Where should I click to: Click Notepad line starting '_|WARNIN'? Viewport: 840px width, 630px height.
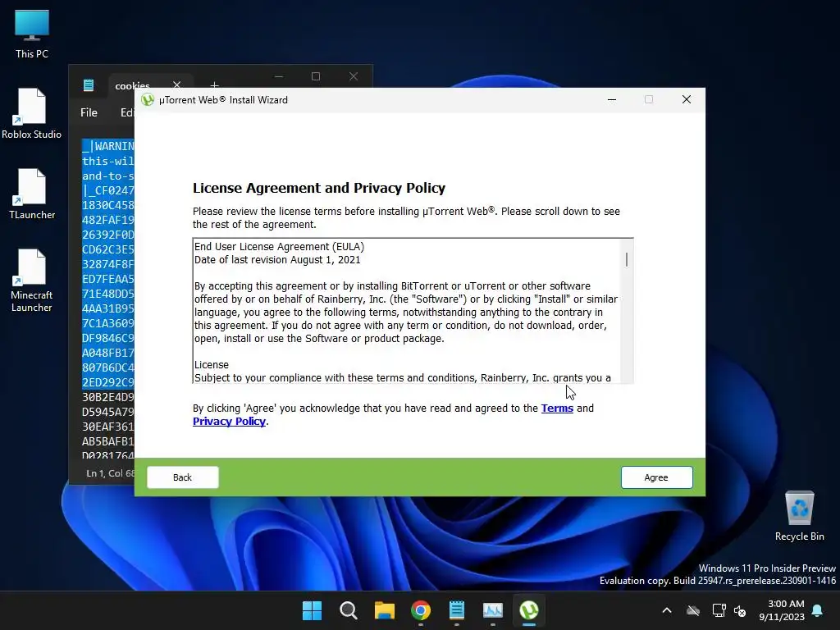pyautogui.click(x=108, y=146)
